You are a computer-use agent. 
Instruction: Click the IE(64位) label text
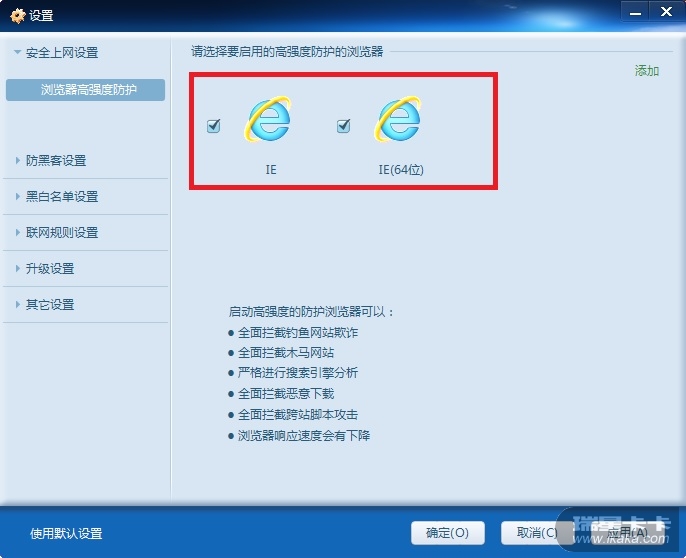(x=401, y=169)
